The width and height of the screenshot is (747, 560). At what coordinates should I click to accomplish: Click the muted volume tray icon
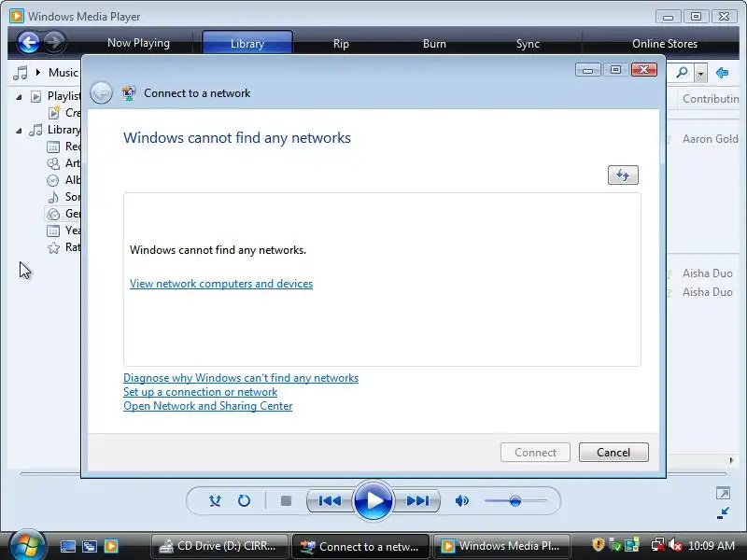(x=674, y=545)
